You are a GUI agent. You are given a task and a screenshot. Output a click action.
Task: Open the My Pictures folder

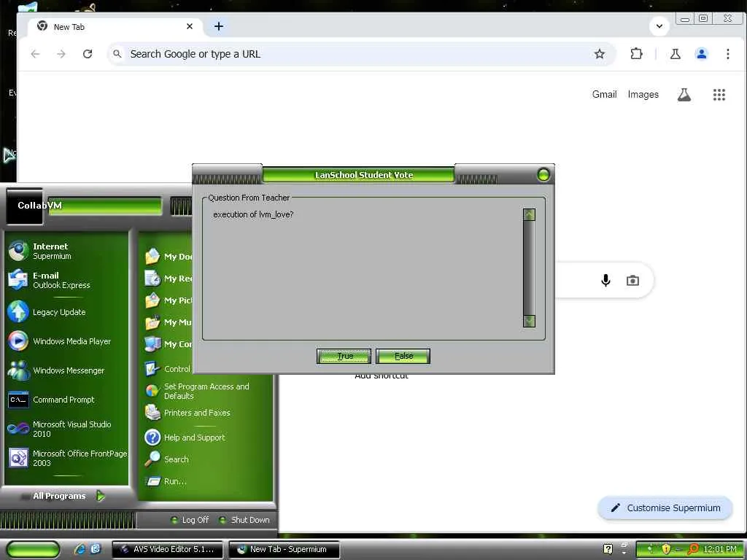tap(168, 300)
